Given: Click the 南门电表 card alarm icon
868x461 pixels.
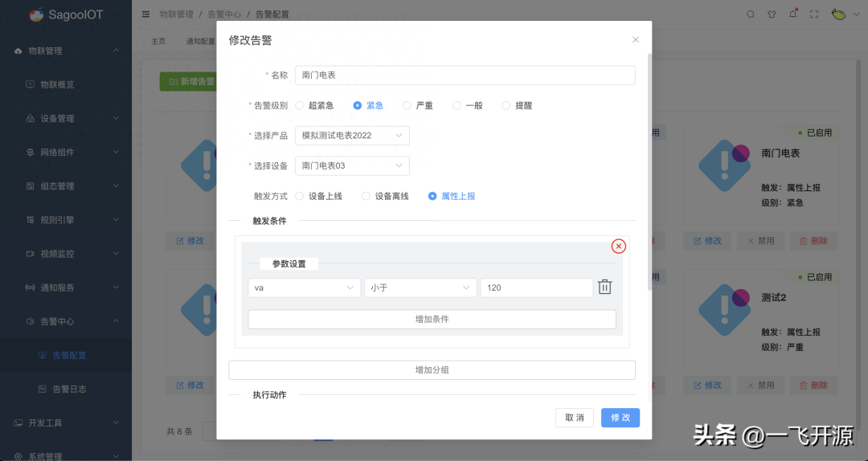Looking at the screenshot, I should pos(724,165).
